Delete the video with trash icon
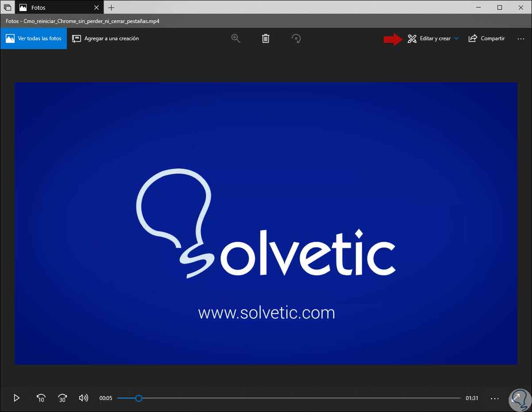 click(x=266, y=38)
